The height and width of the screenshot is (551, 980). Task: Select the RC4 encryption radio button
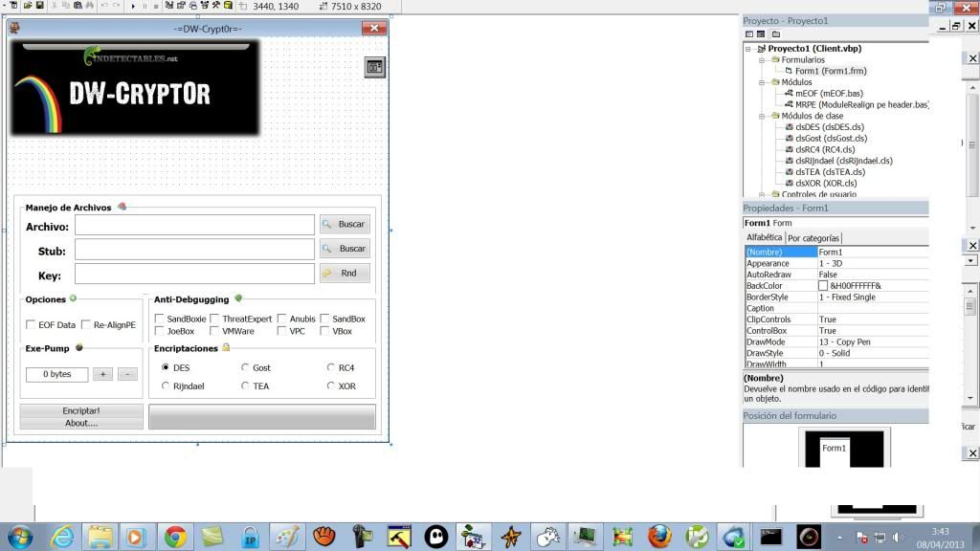pyautogui.click(x=331, y=367)
